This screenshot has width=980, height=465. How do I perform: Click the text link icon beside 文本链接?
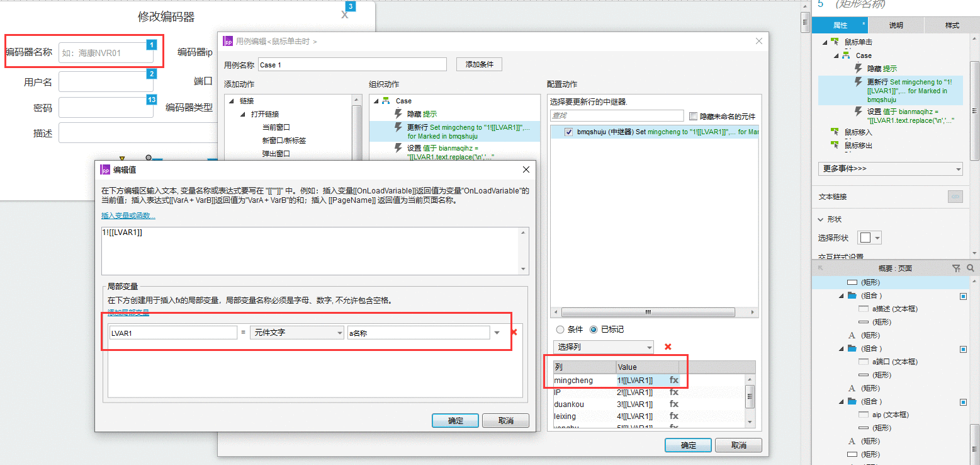955,197
